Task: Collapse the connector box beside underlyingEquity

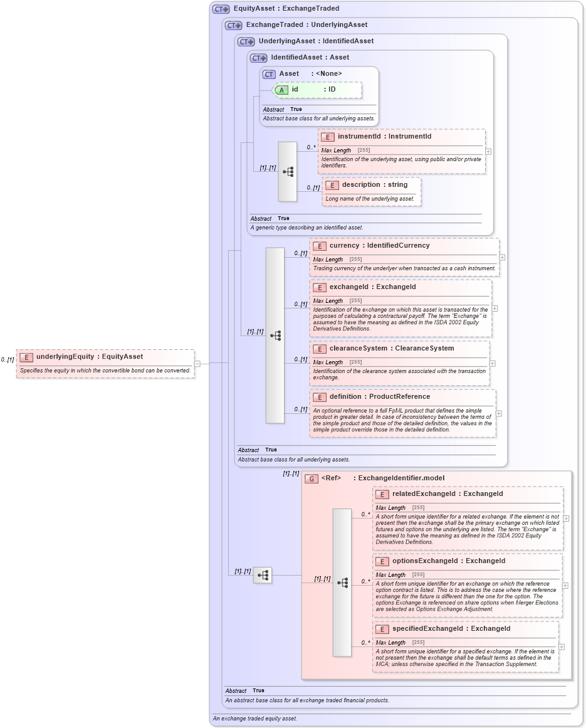Action: point(197,363)
